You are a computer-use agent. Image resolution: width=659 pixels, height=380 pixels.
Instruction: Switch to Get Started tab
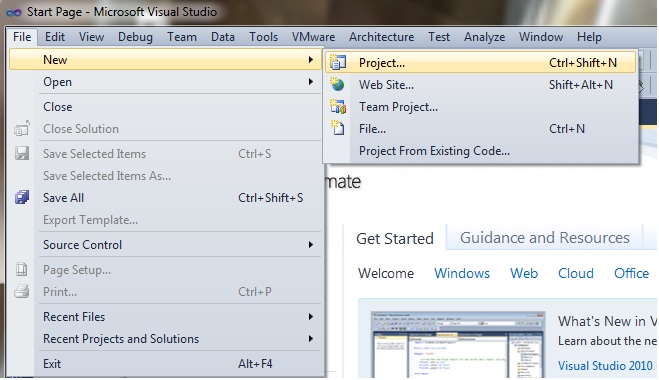pos(395,238)
